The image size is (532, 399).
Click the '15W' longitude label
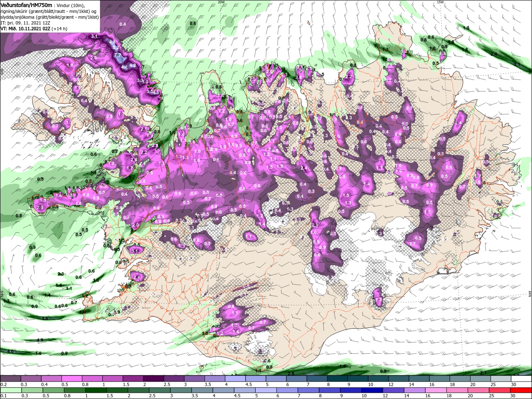(441, 2)
